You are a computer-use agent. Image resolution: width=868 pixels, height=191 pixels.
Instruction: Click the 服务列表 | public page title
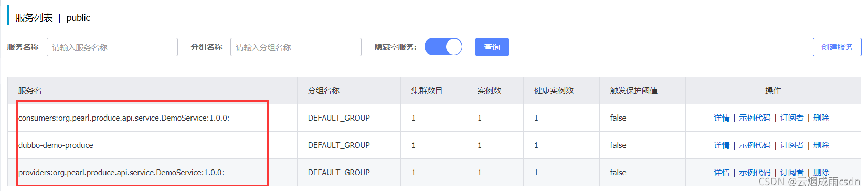click(53, 18)
